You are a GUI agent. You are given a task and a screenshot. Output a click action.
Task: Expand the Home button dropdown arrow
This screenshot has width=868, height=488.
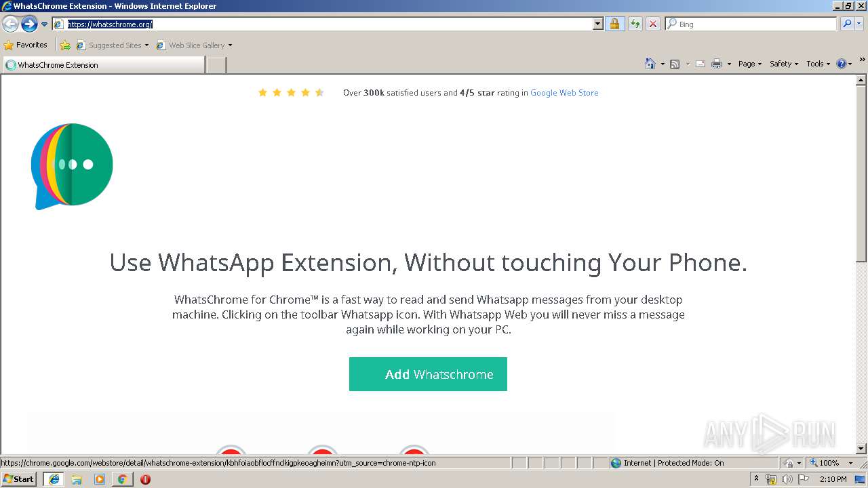(x=663, y=64)
